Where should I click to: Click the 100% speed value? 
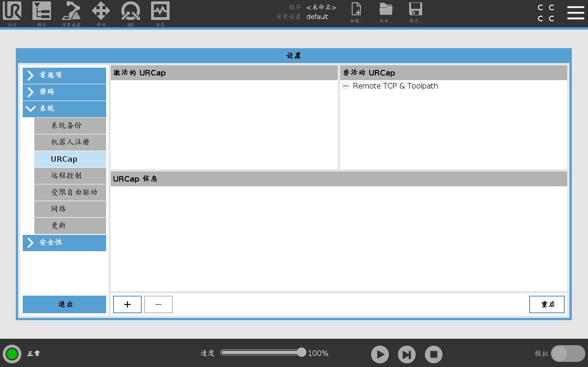click(x=318, y=353)
